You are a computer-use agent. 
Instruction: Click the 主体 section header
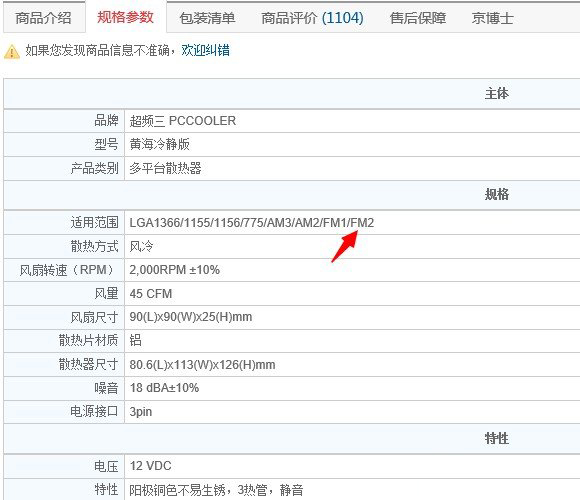click(497, 93)
